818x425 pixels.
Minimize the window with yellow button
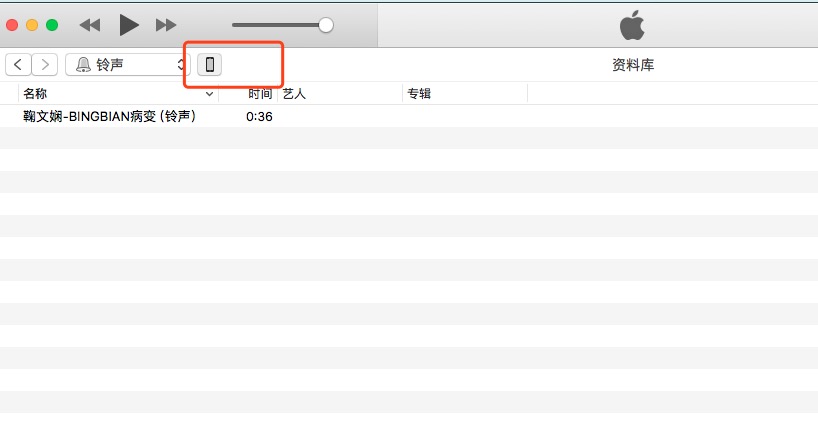tap(32, 25)
